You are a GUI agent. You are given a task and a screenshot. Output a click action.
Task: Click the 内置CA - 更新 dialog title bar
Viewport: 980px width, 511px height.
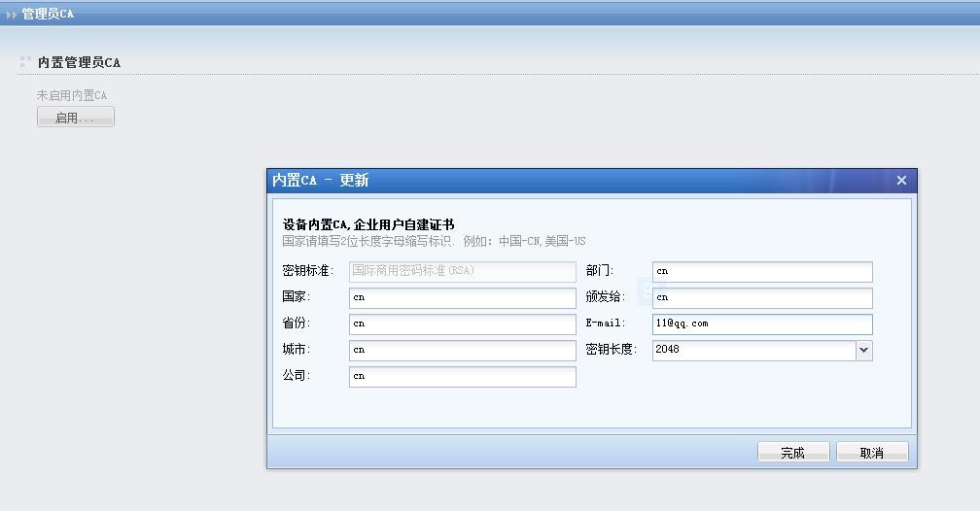click(x=583, y=181)
